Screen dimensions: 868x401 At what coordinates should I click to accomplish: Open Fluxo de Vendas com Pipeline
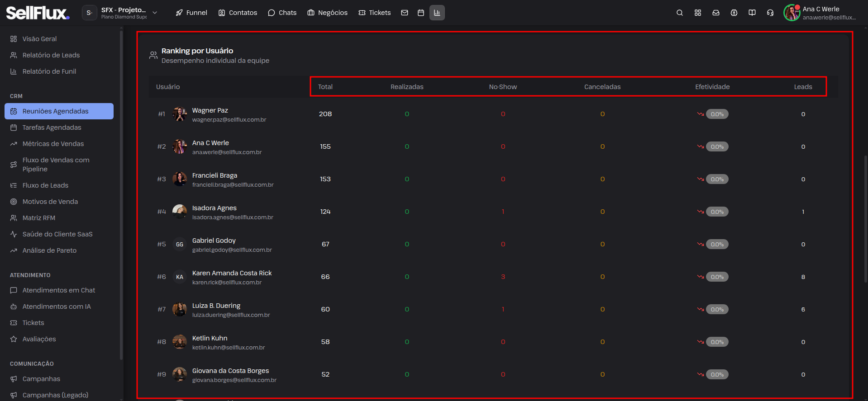(x=59, y=165)
